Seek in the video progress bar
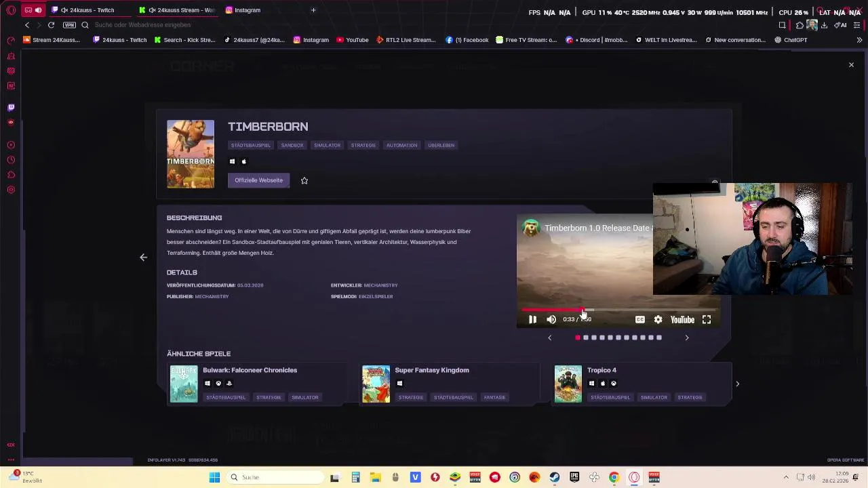Viewport: 868px width, 488px height. 618,310
